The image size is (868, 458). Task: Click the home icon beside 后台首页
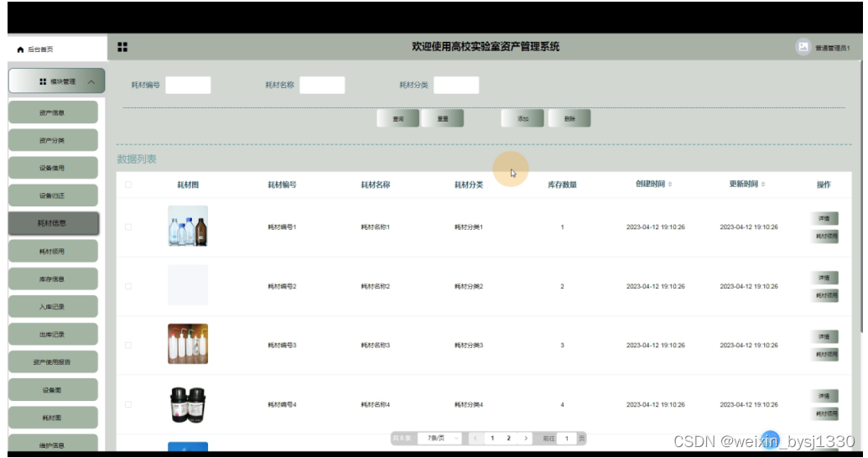coord(20,49)
